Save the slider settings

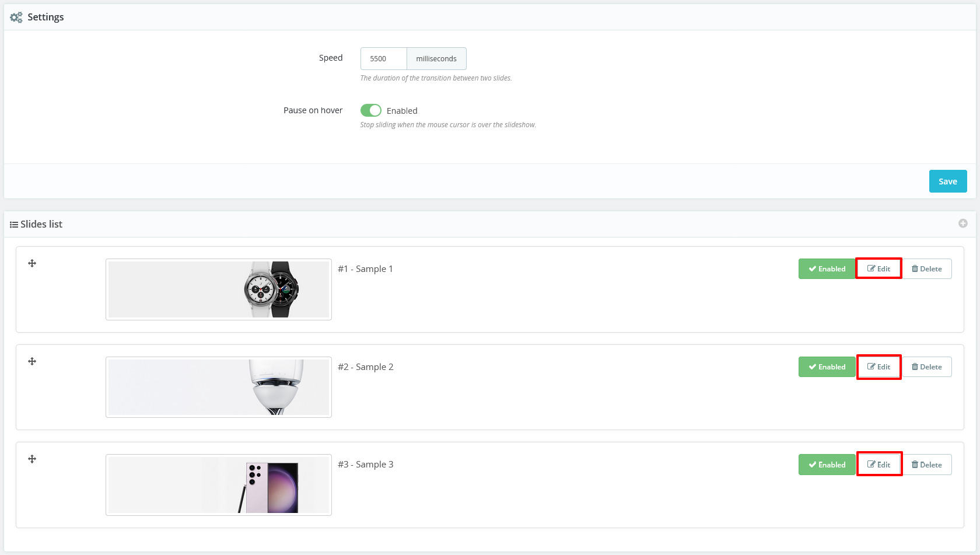948,181
